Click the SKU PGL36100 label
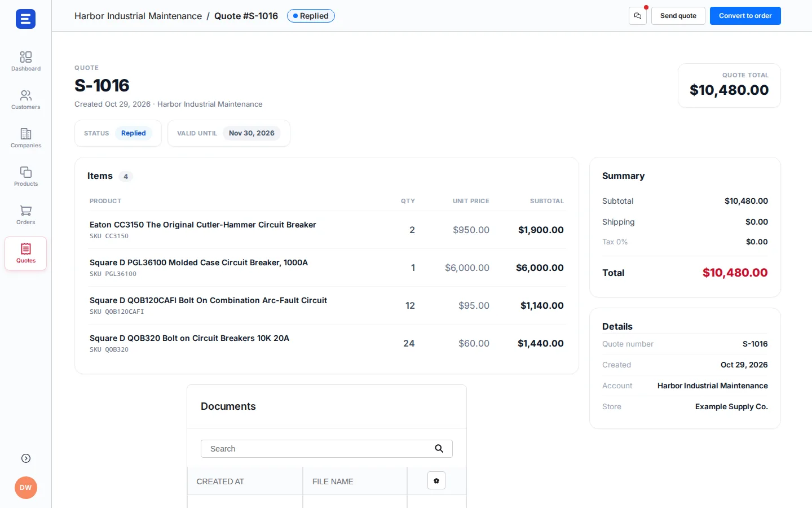This screenshot has height=508, width=812. tap(113, 274)
